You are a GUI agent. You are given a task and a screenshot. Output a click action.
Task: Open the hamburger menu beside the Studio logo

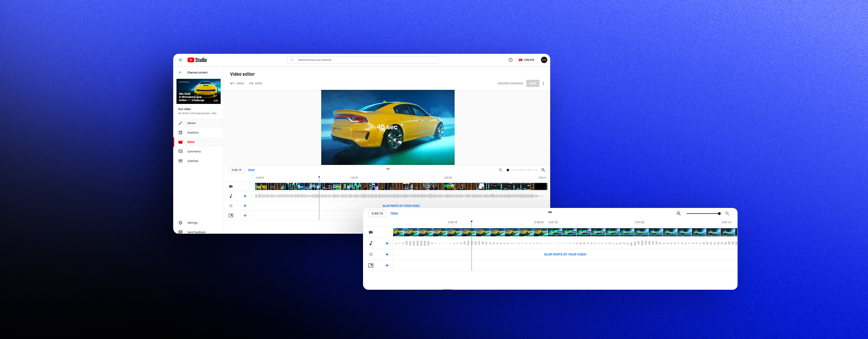tap(180, 60)
